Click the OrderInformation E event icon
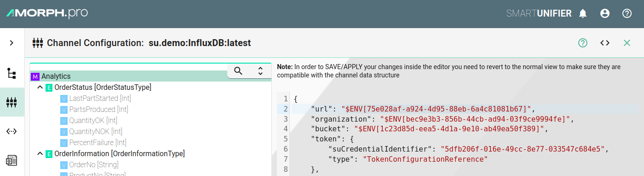Screen dimensions: 644x176 point(49,154)
